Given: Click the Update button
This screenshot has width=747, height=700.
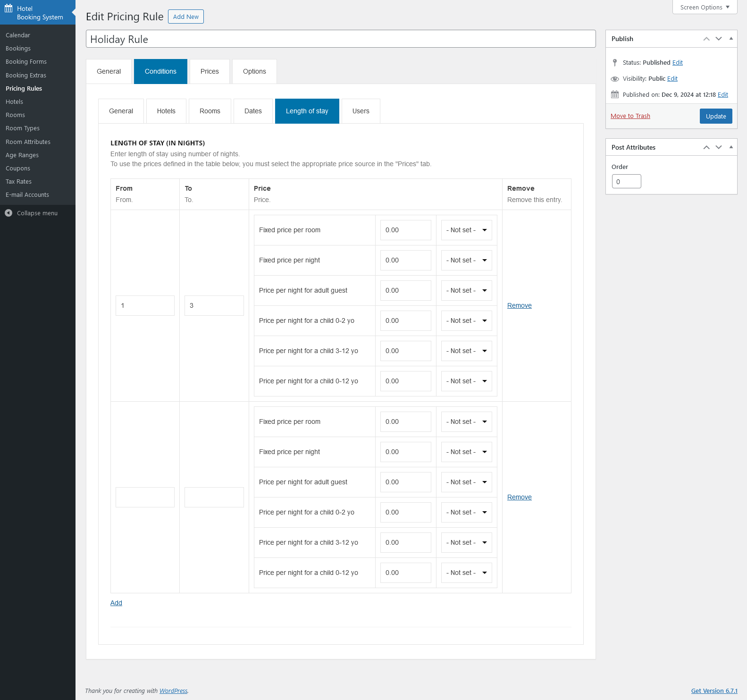Looking at the screenshot, I should [x=716, y=116].
